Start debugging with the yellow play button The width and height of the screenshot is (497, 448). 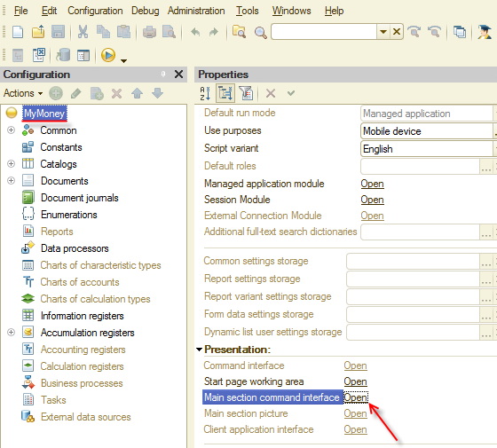tap(108, 55)
